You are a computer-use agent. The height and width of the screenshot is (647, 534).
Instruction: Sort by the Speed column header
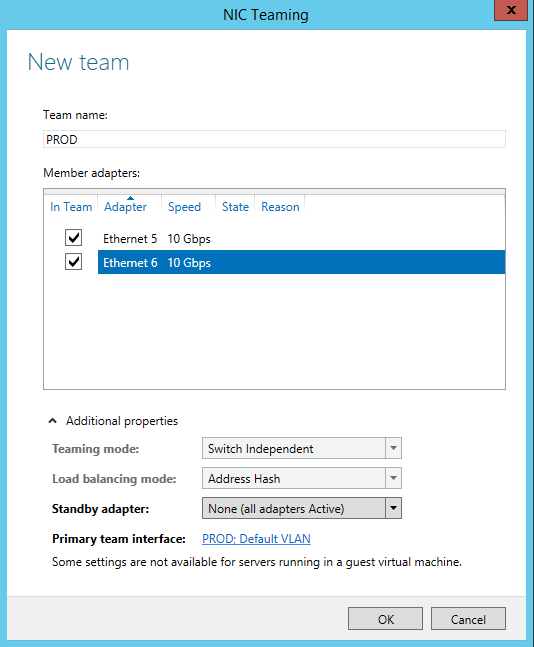coord(184,206)
